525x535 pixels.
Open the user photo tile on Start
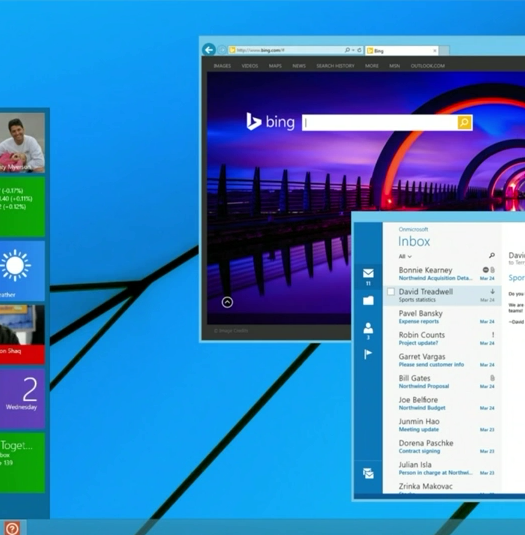(x=22, y=143)
